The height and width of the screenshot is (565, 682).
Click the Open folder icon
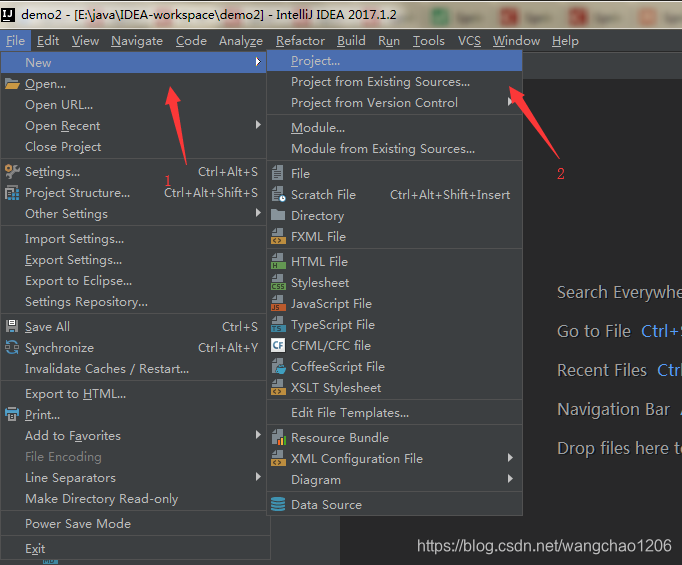point(12,84)
